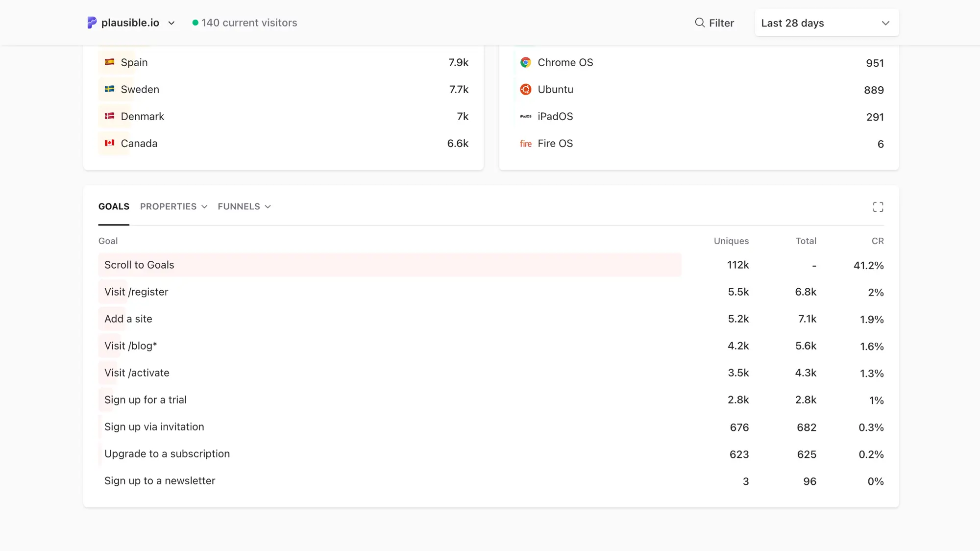
Task: Click the iPadOS icon
Action: (525, 117)
